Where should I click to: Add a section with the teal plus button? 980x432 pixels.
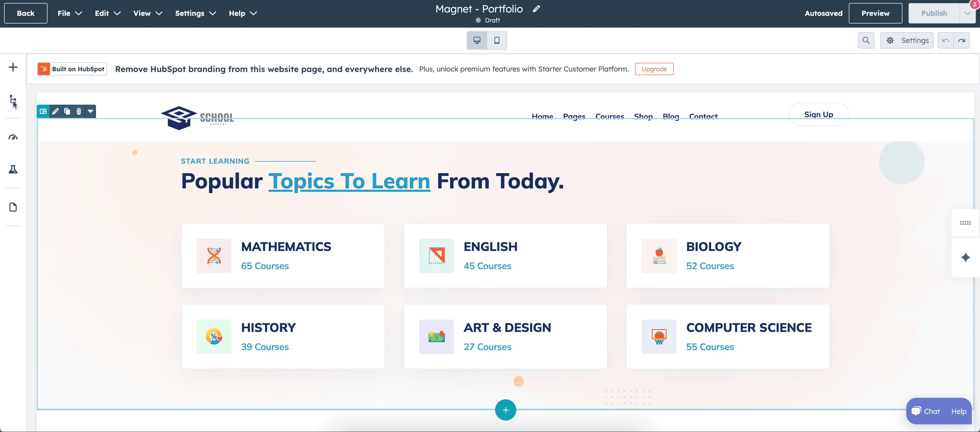[x=505, y=410]
